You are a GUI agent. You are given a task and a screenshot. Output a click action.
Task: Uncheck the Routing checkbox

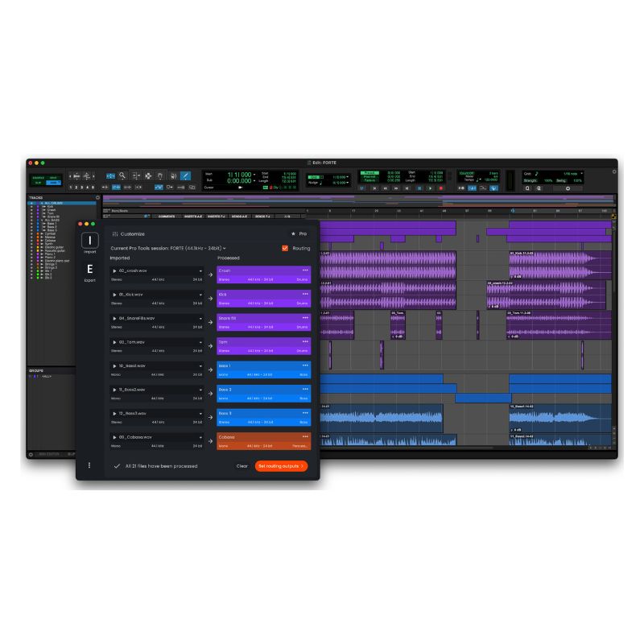pyautogui.click(x=285, y=248)
